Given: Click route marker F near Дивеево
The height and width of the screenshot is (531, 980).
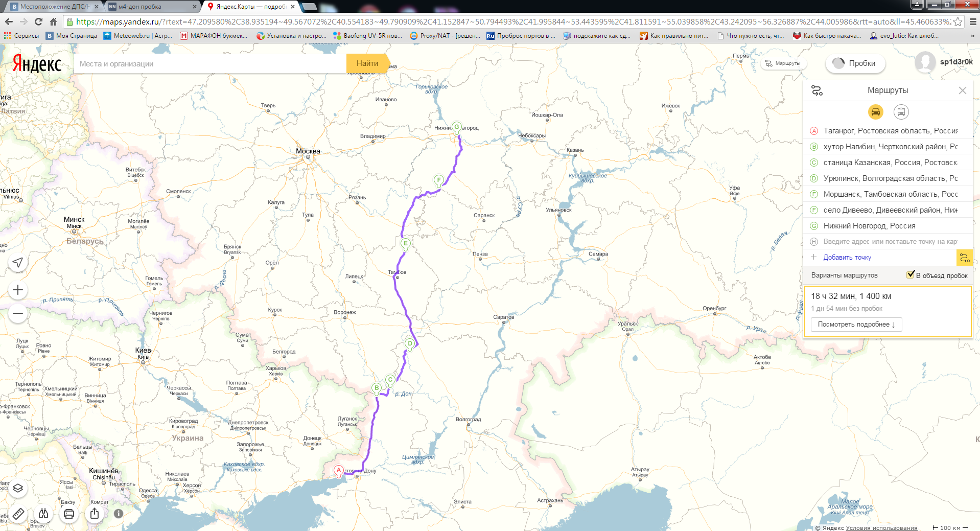Looking at the screenshot, I should coord(438,180).
